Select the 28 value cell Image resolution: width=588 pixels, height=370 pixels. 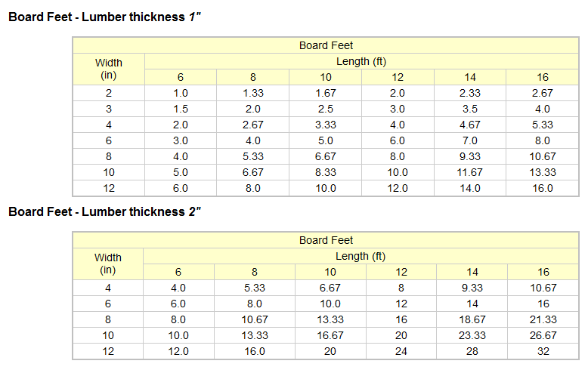(472, 351)
